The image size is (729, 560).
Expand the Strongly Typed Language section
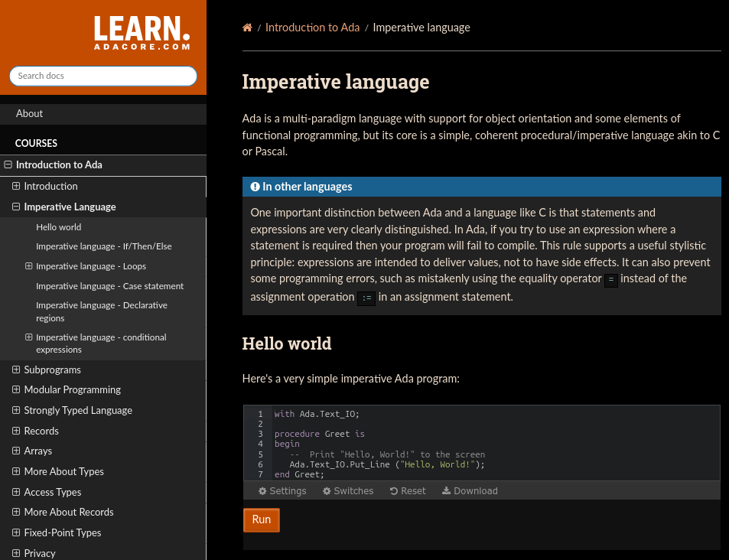16,410
